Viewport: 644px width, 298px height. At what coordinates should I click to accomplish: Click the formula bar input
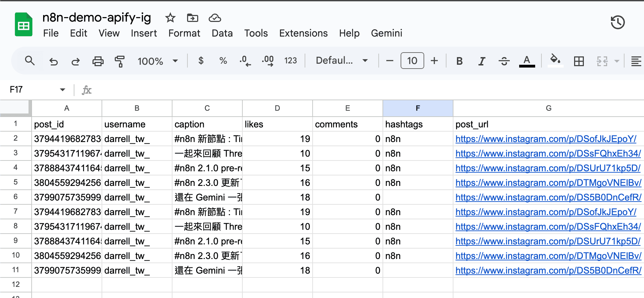(369, 90)
